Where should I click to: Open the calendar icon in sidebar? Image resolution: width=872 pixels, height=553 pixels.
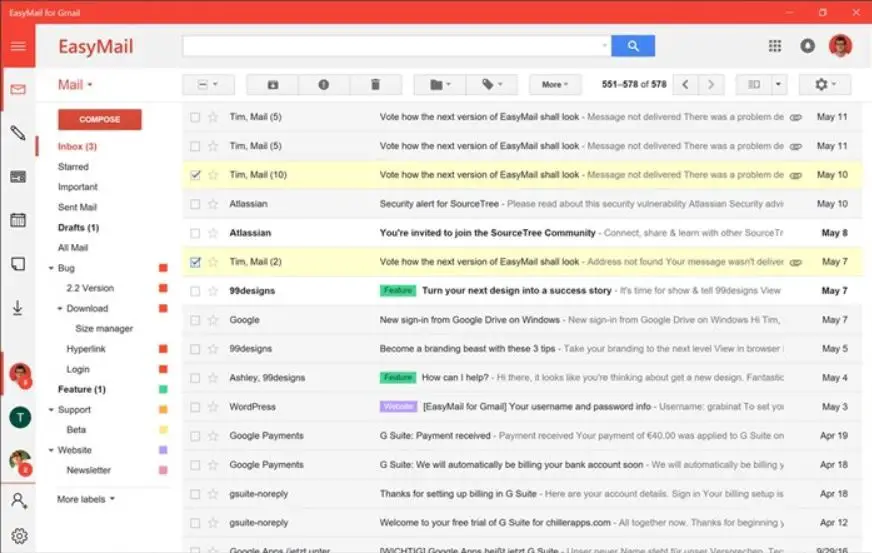18,220
